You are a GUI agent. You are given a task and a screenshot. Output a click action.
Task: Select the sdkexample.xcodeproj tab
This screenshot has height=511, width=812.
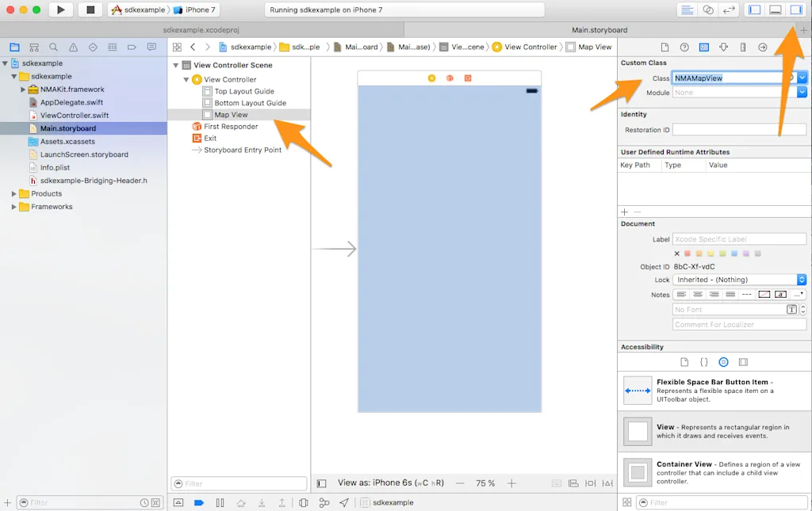(201, 30)
